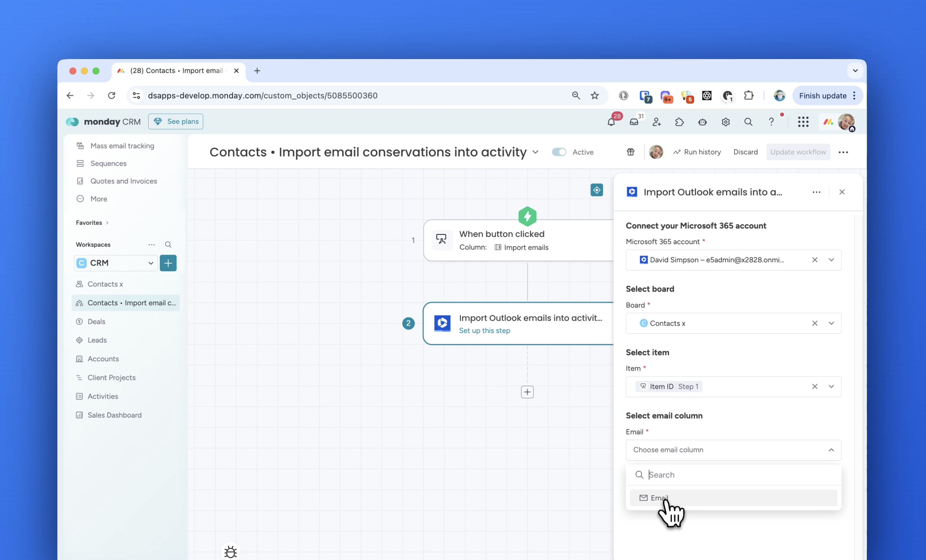Clear the Contacts x board selection
The image size is (926, 560).
(x=815, y=323)
